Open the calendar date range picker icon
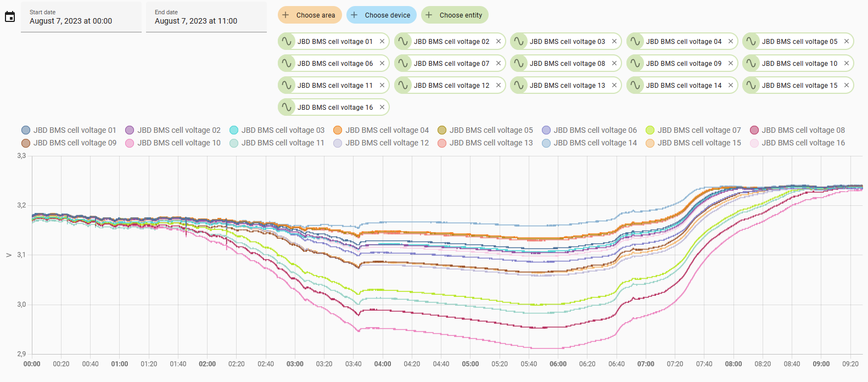 pos(10,17)
